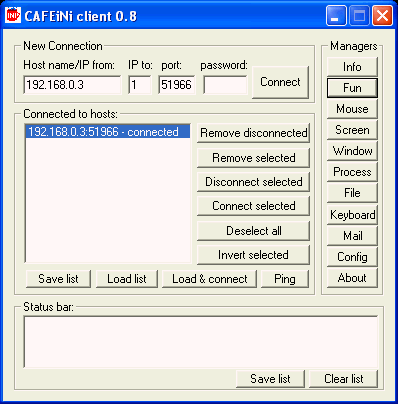398x404 pixels.
Task: Focus the Host name/IP from field
Action: pos(72,85)
